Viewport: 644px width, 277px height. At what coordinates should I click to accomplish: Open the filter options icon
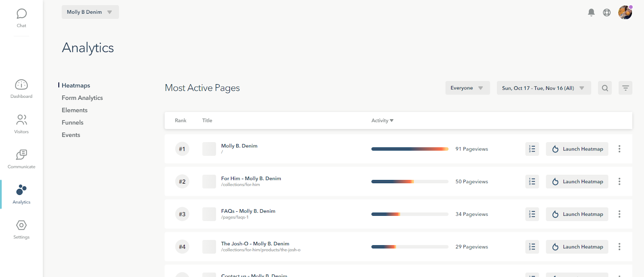point(625,88)
